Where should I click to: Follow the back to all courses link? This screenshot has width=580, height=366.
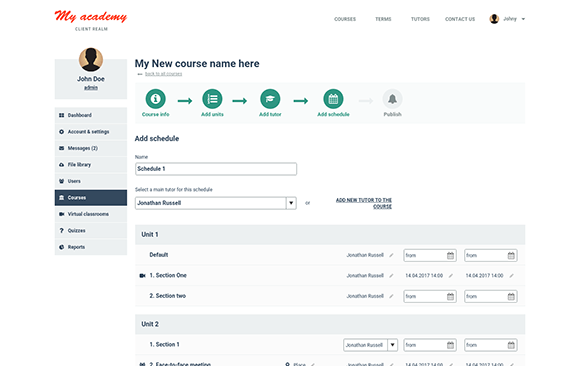point(163,74)
